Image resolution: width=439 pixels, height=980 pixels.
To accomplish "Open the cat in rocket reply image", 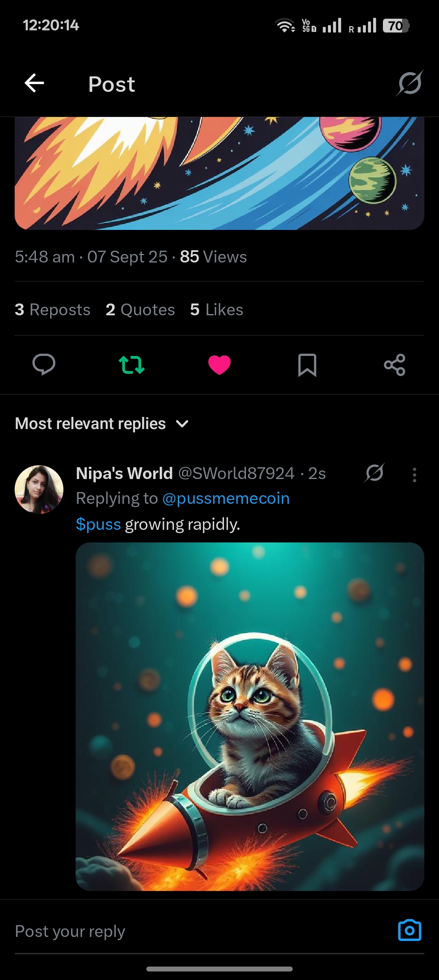I will [250, 716].
